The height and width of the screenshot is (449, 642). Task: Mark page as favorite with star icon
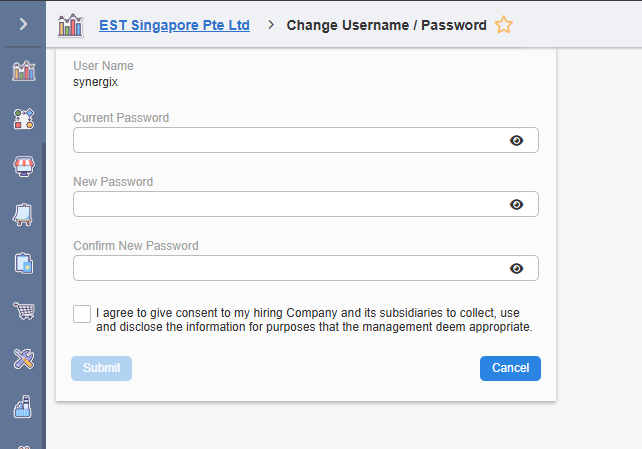[x=504, y=25]
